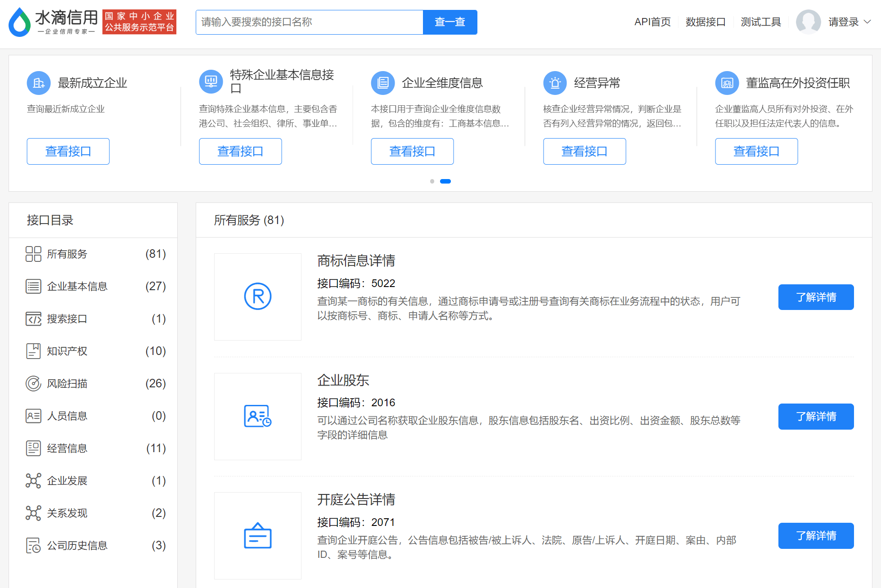
Task: Click the 企业全维度信息 document icon
Action: pyautogui.click(x=382, y=83)
